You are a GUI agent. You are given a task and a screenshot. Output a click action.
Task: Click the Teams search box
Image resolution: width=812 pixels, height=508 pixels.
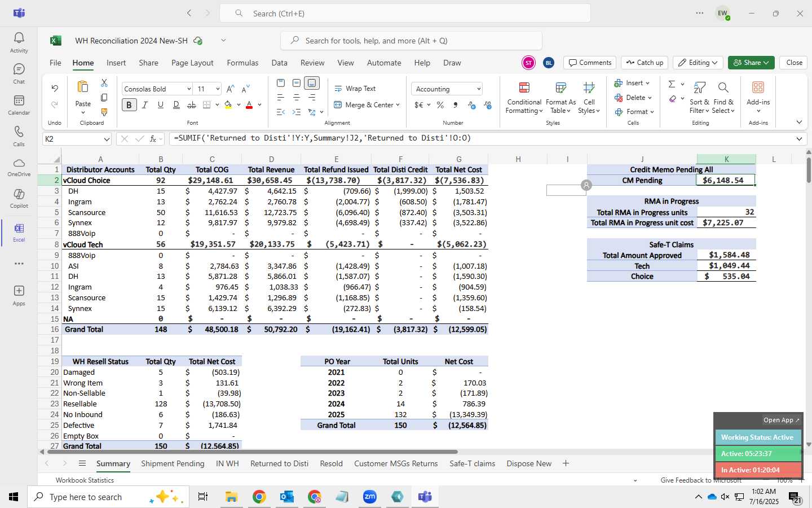coord(405,13)
